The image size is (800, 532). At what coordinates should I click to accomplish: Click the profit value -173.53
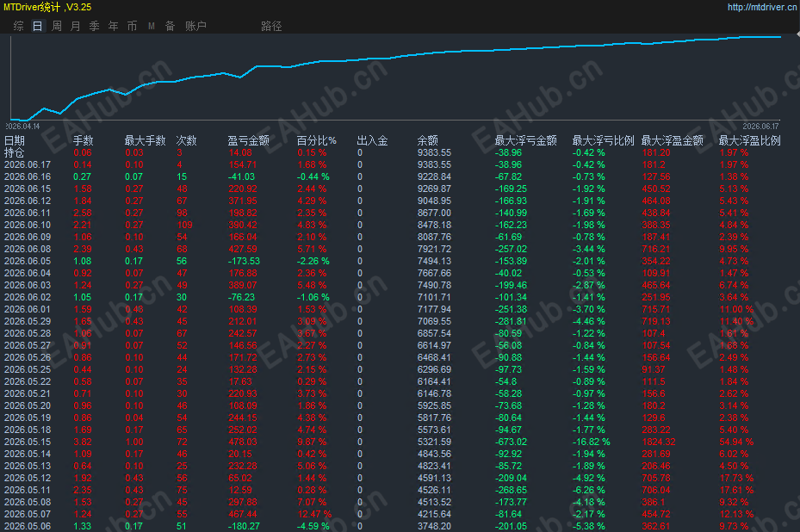244,261
